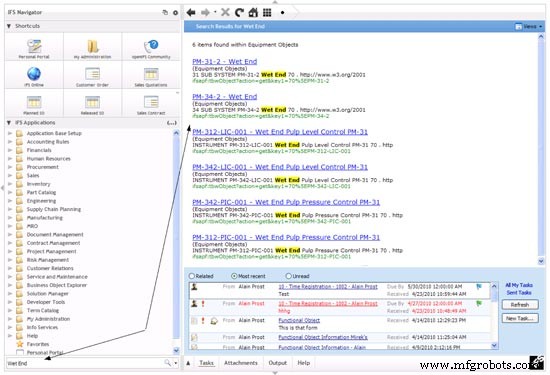Click the New Task... button
Screen dimensions: 550x375
[x=520, y=318]
